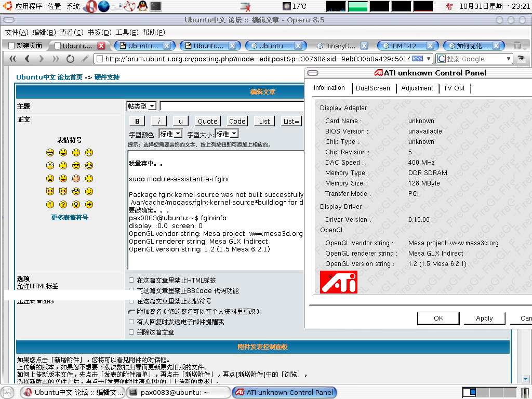Click the 智 input method icon
The height and width of the screenshot is (399, 532).
click(x=449, y=6)
